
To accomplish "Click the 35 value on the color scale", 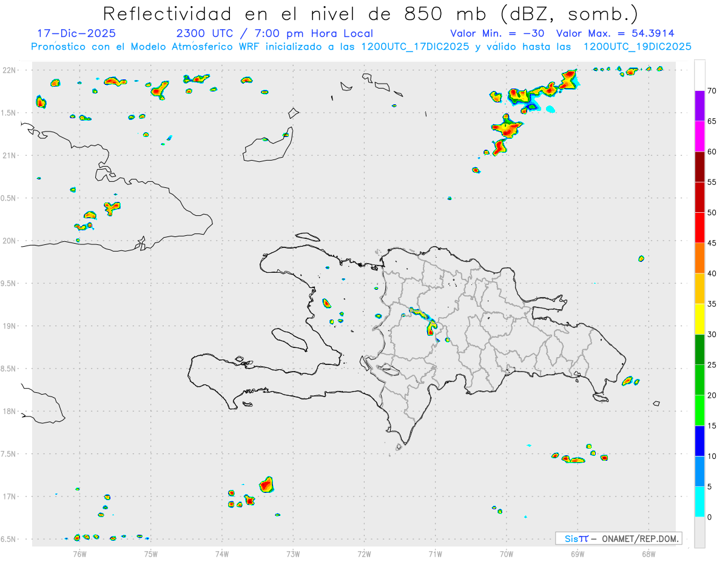I will (x=712, y=304).
